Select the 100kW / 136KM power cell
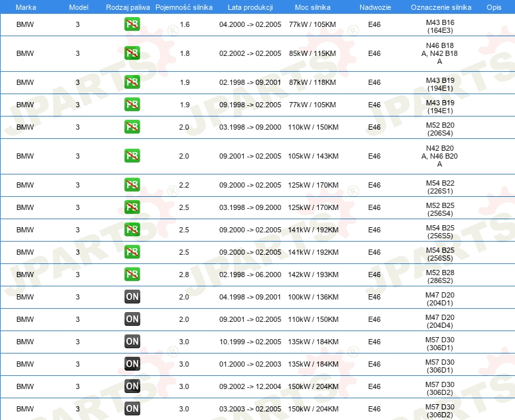Viewport: 515px width, 420px height. point(313,296)
